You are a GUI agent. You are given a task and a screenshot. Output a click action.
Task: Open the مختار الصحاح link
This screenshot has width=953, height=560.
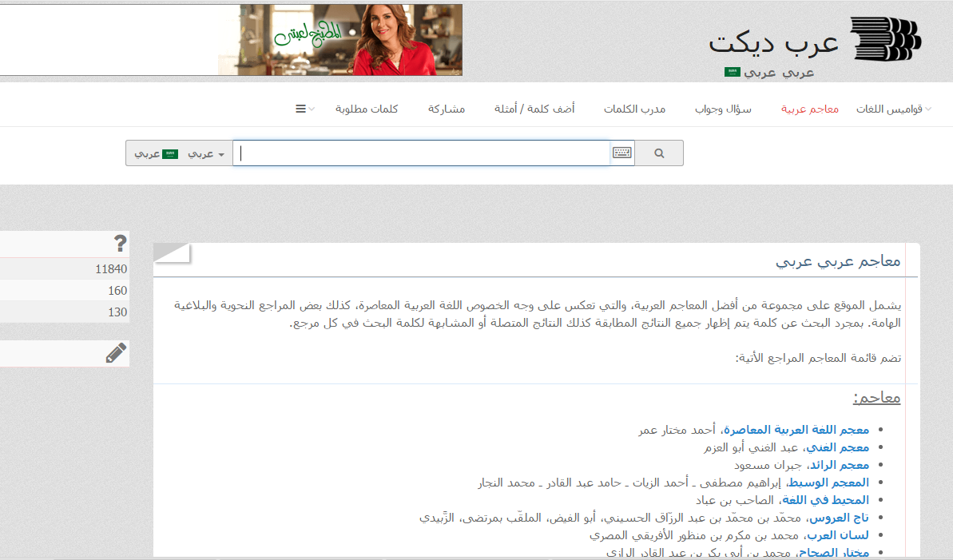[834, 553]
